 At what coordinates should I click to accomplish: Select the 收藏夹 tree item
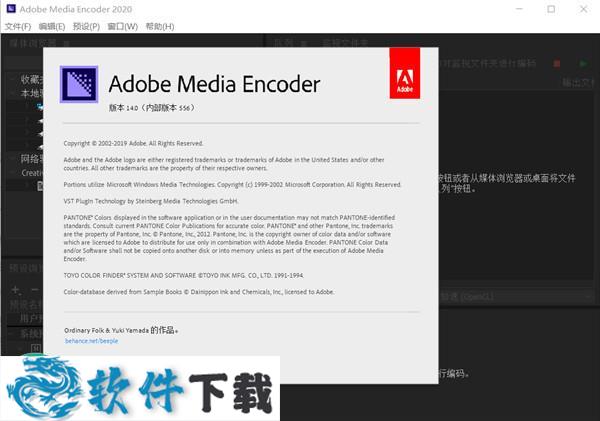tap(32, 79)
